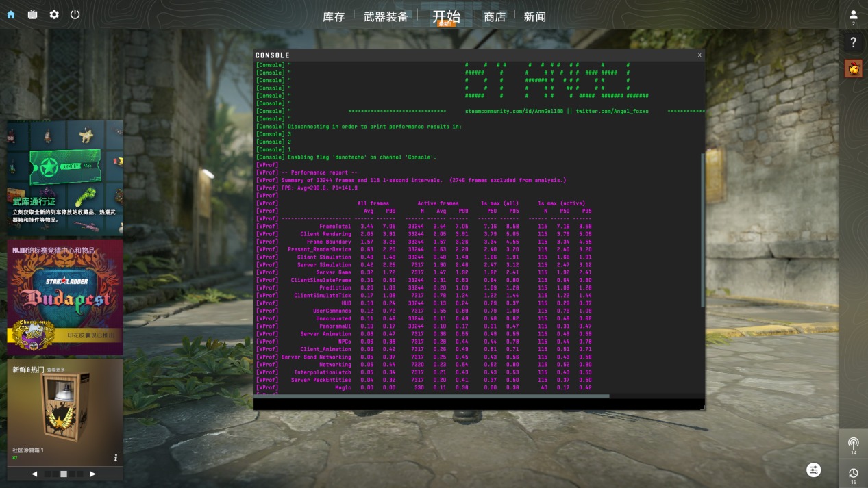
Task: Open the 武库通行证 armory pass banner
Action: click(x=65, y=178)
